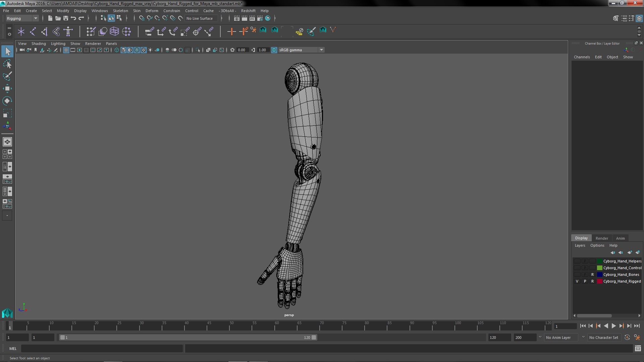The image size is (644, 362).
Task: Open the panel Shading menu
Action: tap(39, 44)
